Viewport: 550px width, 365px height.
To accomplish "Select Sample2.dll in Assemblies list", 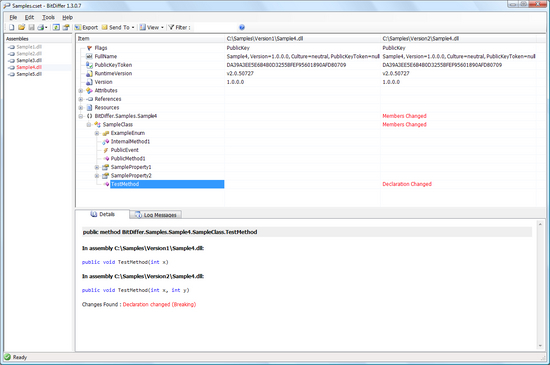I will [x=29, y=54].
